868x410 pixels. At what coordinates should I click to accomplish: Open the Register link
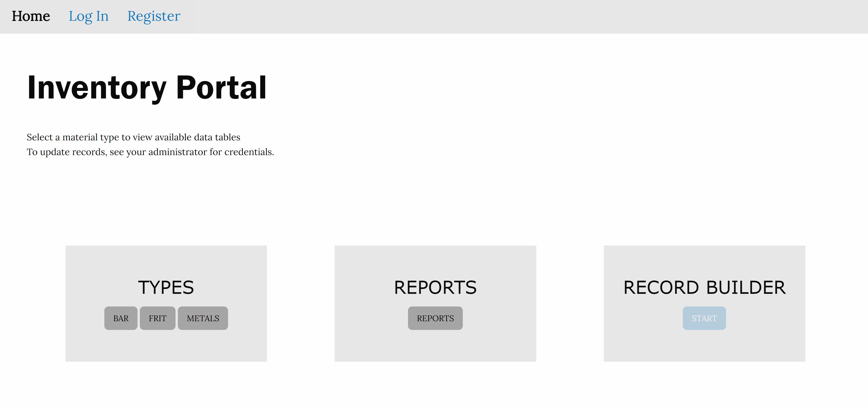(154, 16)
